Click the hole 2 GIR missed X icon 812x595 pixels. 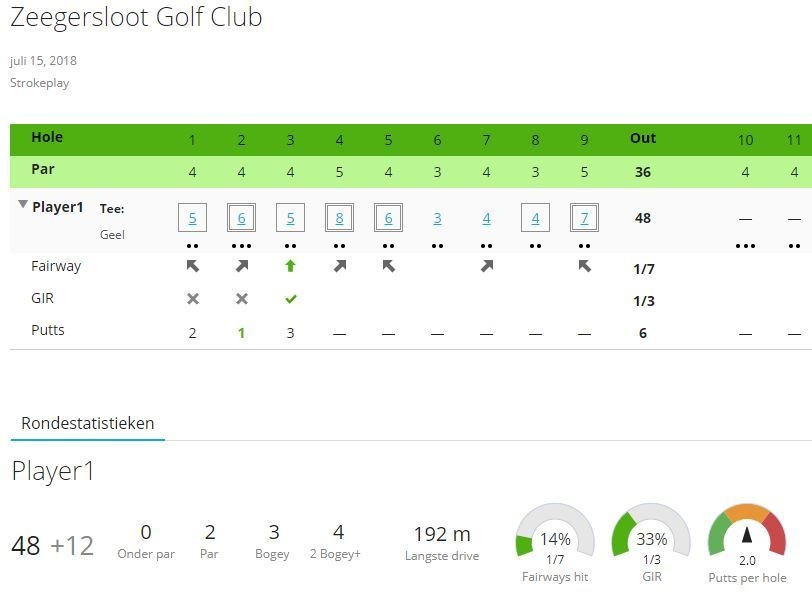(x=241, y=299)
